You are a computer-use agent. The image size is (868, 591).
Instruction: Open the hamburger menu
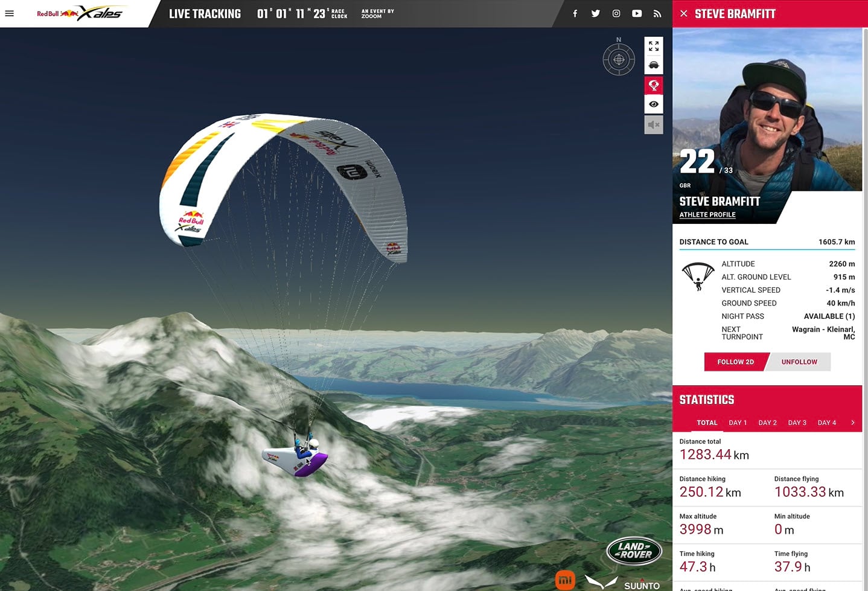pyautogui.click(x=9, y=13)
